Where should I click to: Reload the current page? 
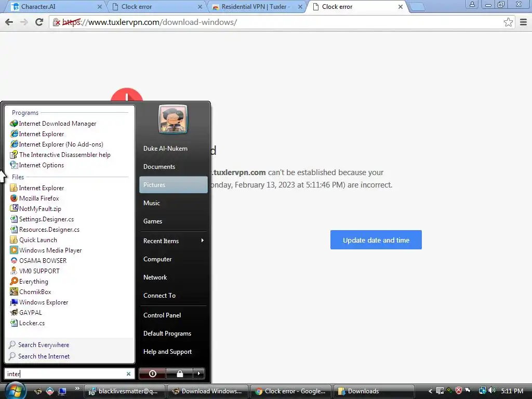tap(39, 22)
